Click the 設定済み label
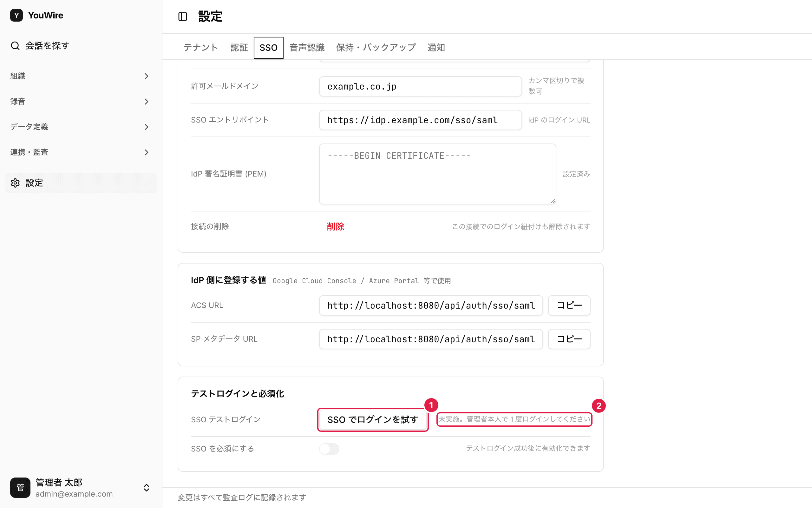 [x=576, y=174]
